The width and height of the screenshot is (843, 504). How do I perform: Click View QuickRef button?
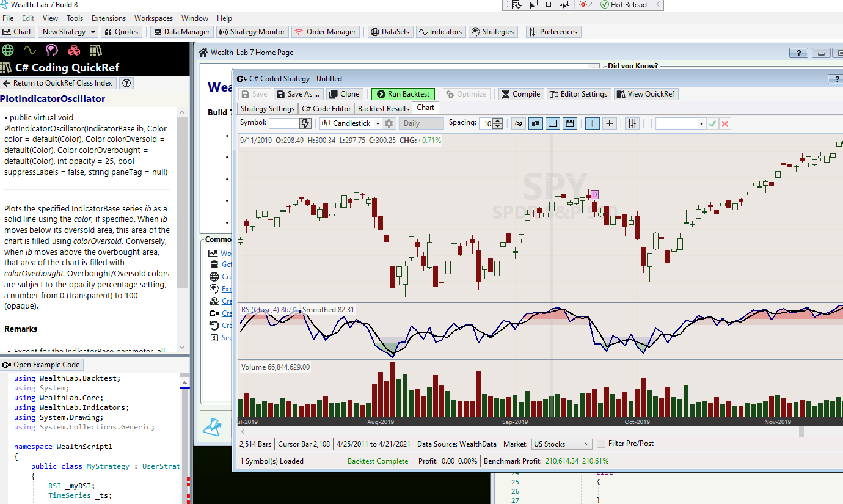tap(646, 94)
